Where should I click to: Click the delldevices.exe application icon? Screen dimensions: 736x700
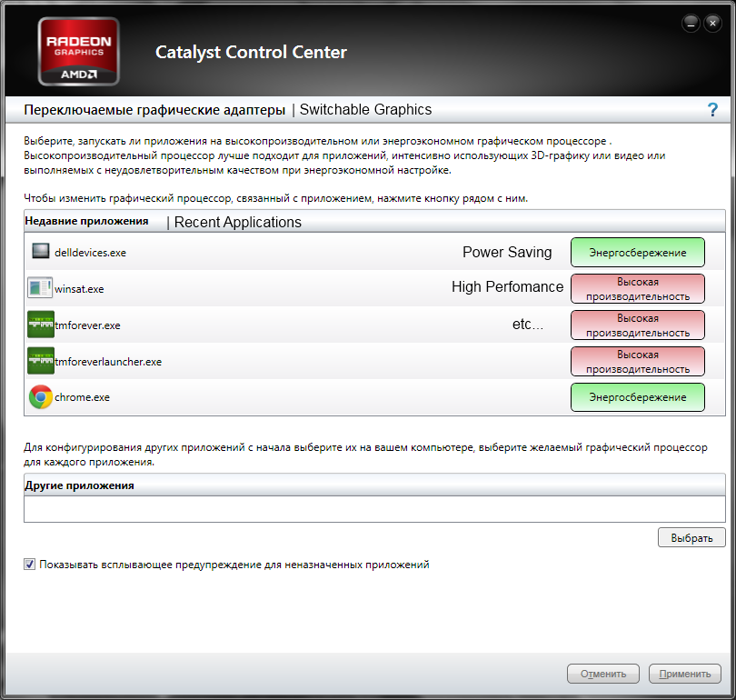[40, 251]
